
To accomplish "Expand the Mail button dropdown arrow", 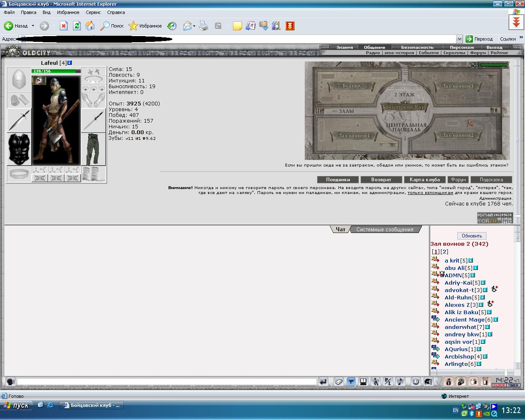I will click(x=194, y=26).
